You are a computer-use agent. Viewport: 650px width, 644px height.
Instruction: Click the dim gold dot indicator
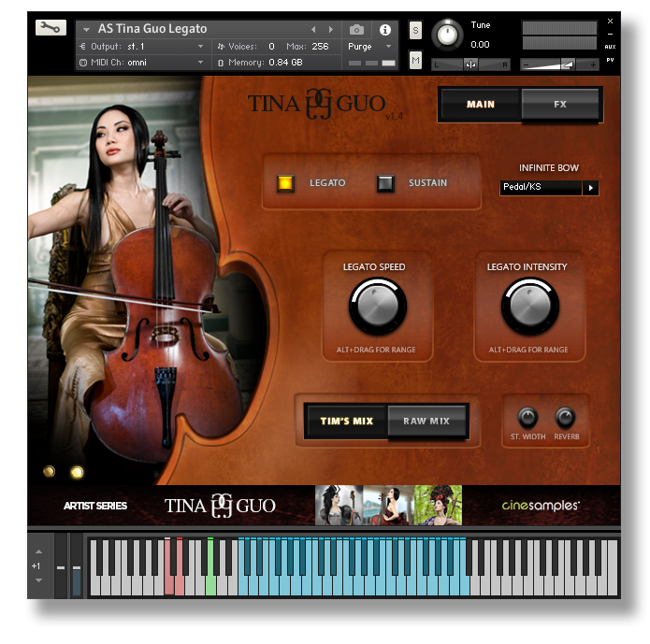pyautogui.click(x=49, y=471)
